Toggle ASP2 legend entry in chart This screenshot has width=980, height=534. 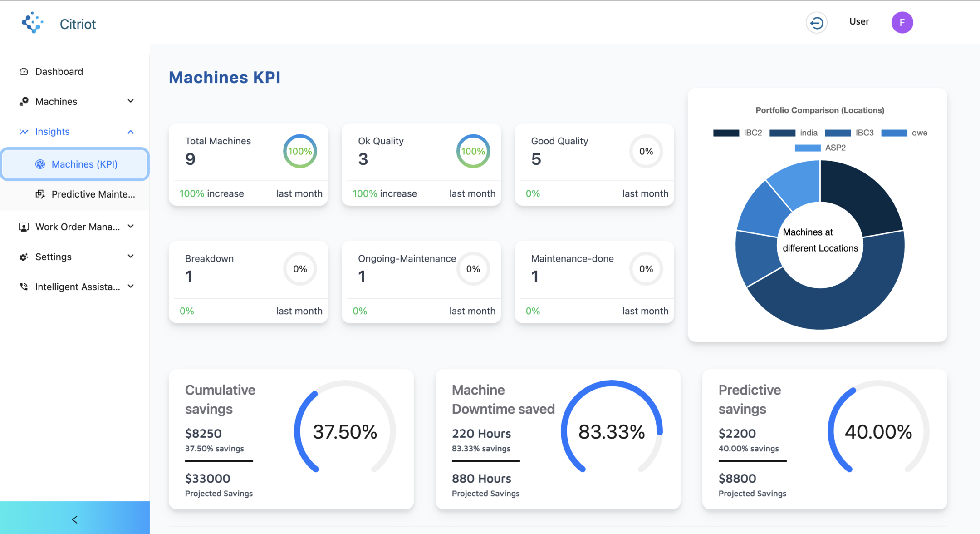pyautogui.click(x=820, y=148)
